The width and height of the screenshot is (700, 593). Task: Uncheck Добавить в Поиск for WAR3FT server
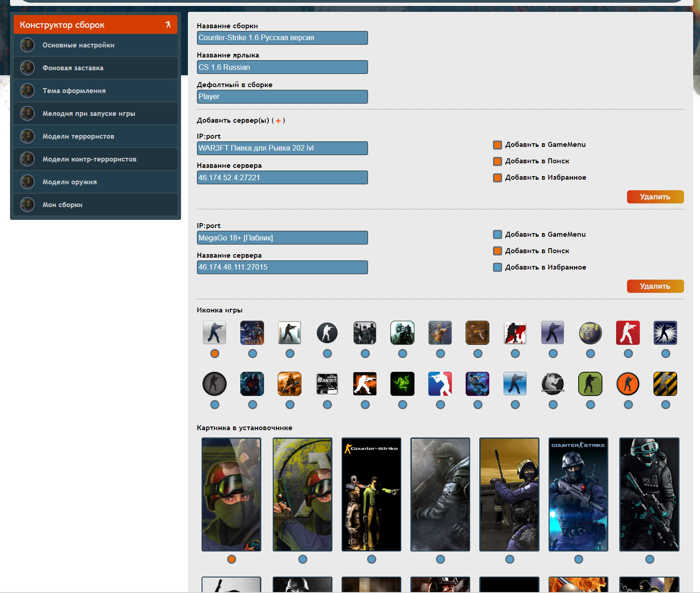pyautogui.click(x=498, y=161)
